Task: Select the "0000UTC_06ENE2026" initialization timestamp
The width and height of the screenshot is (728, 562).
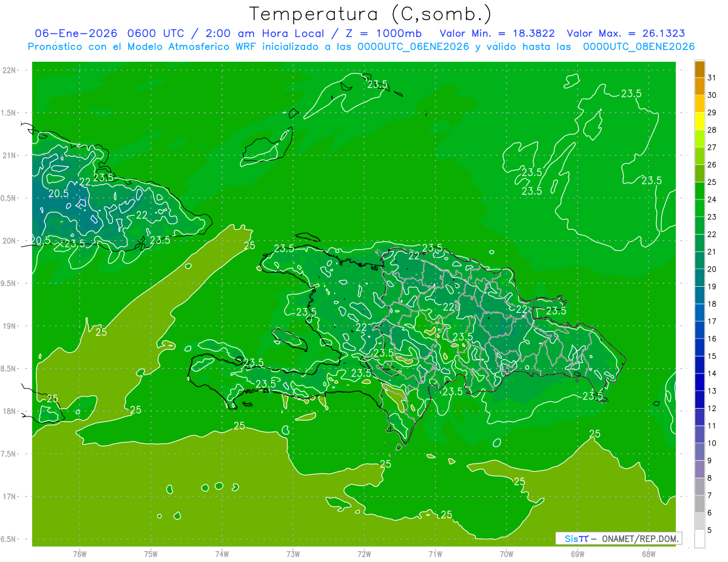Action: (x=413, y=47)
